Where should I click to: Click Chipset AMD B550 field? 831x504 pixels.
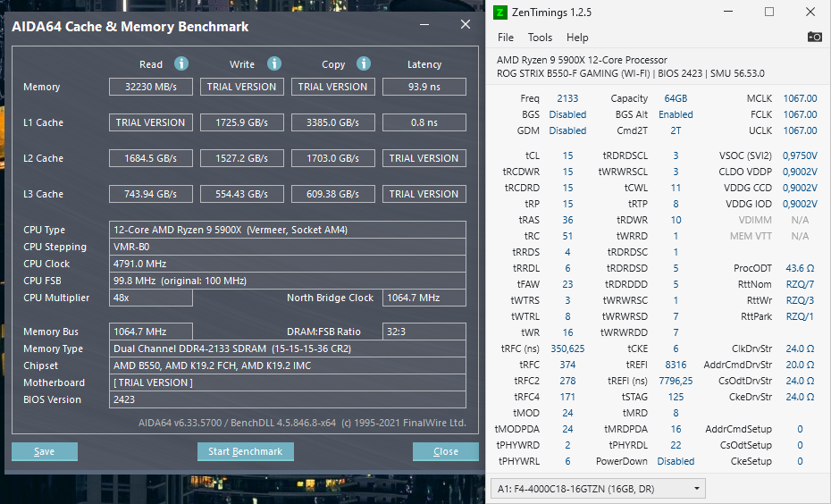click(288, 365)
